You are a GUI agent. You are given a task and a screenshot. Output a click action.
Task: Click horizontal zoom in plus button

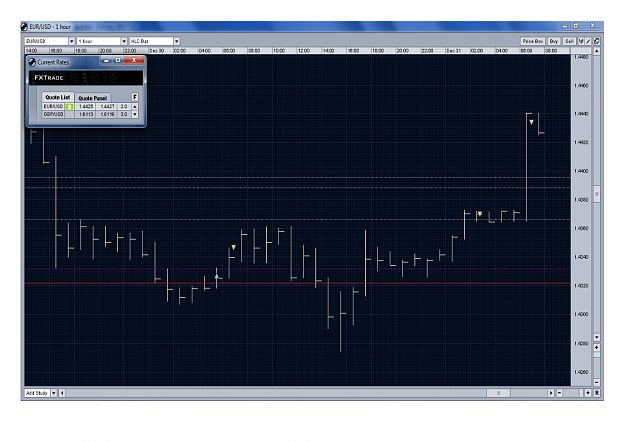coord(588,393)
